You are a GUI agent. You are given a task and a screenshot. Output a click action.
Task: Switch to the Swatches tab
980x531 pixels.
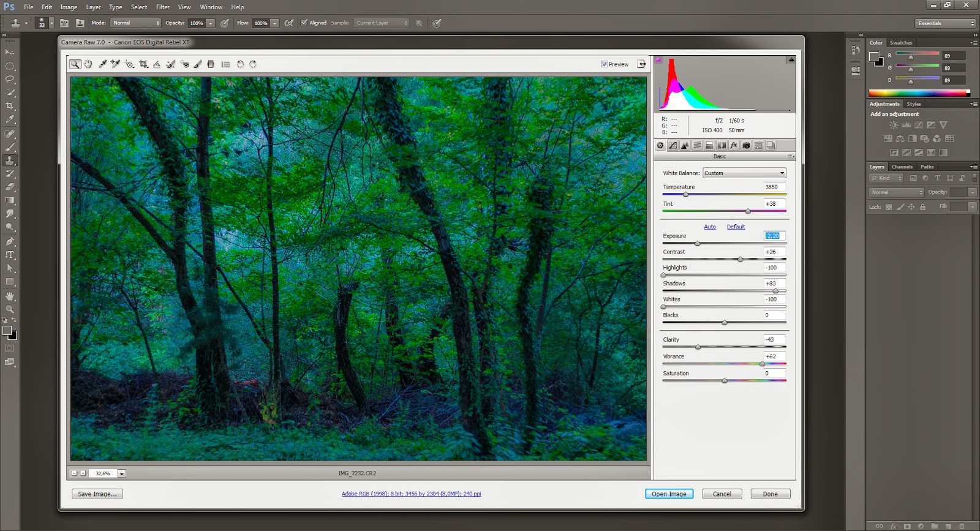point(901,43)
